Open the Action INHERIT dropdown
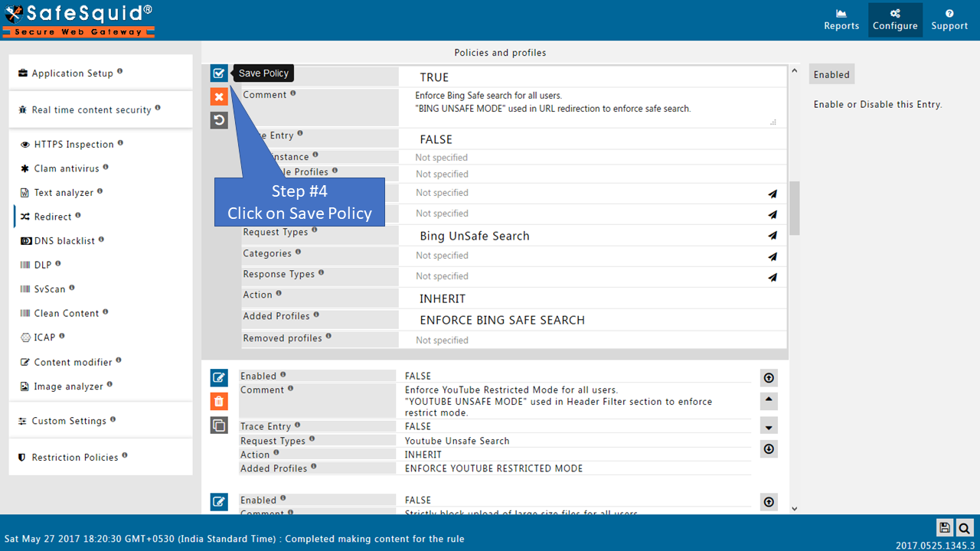The height and width of the screenshot is (551, 980). 592,298
